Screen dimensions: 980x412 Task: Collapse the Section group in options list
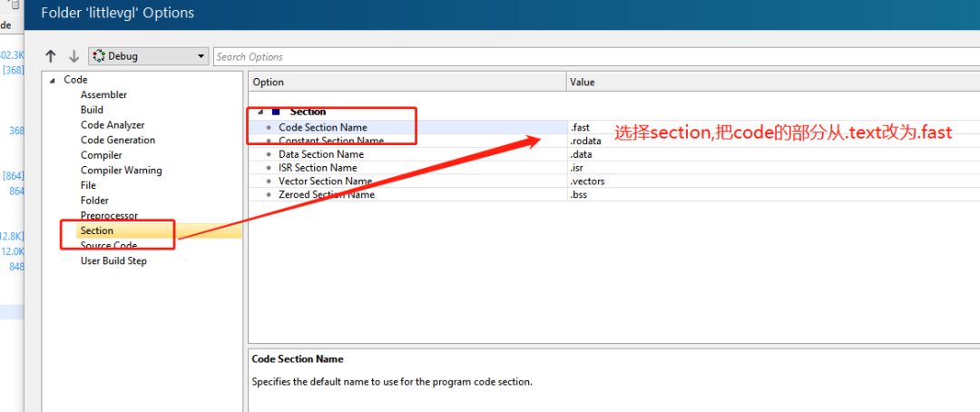[x=260, y=112]
